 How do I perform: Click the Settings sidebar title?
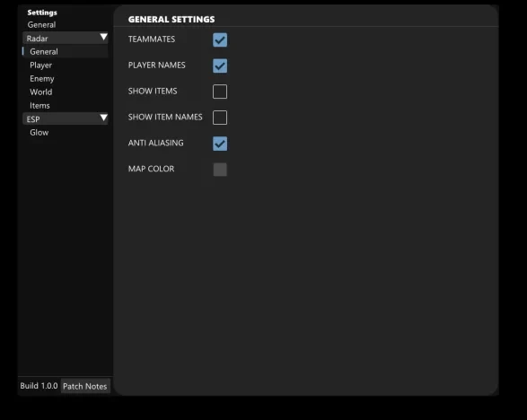[42, 13]
